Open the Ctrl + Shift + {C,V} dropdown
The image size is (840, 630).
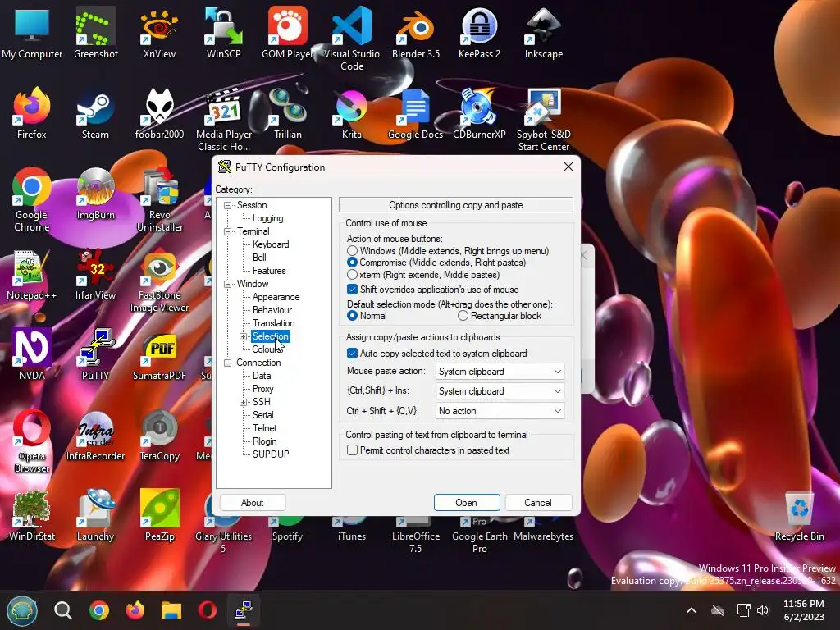(500, 411)
